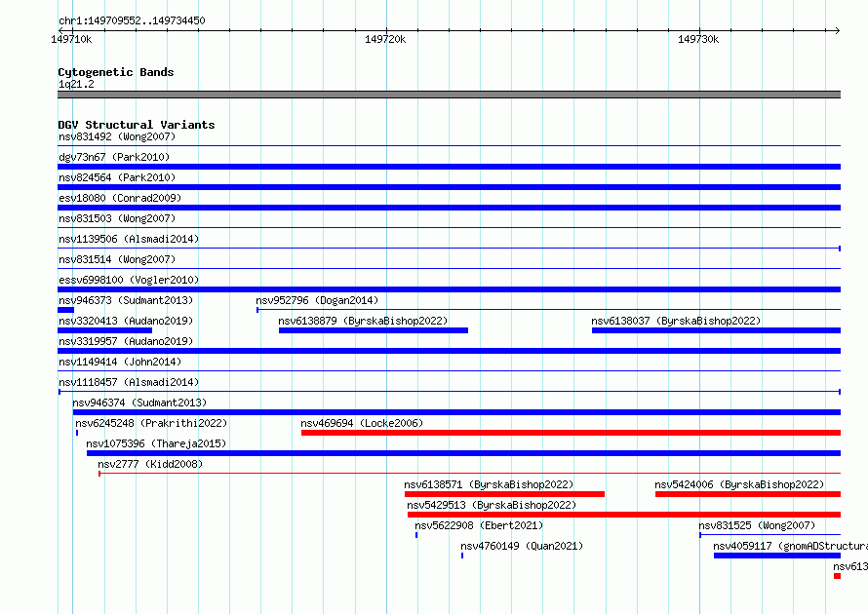868x614 pixels.
Task: Open variant esv18080 (Conrad2009)
Action: click(x=120, y=198)
